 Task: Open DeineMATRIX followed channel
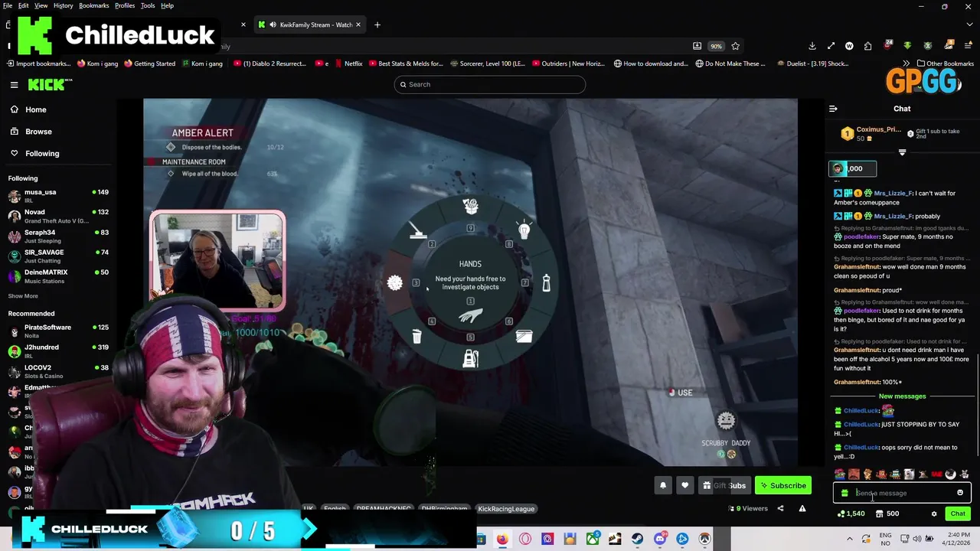[x=57, y=275]
